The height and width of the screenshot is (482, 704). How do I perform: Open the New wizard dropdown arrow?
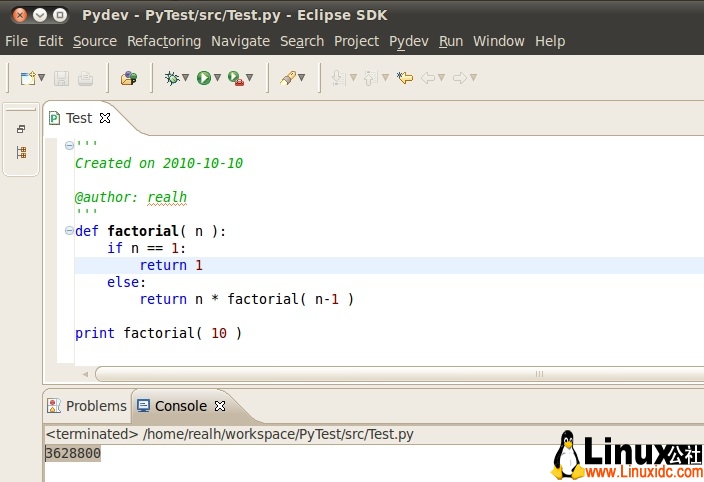coord(42,78)
